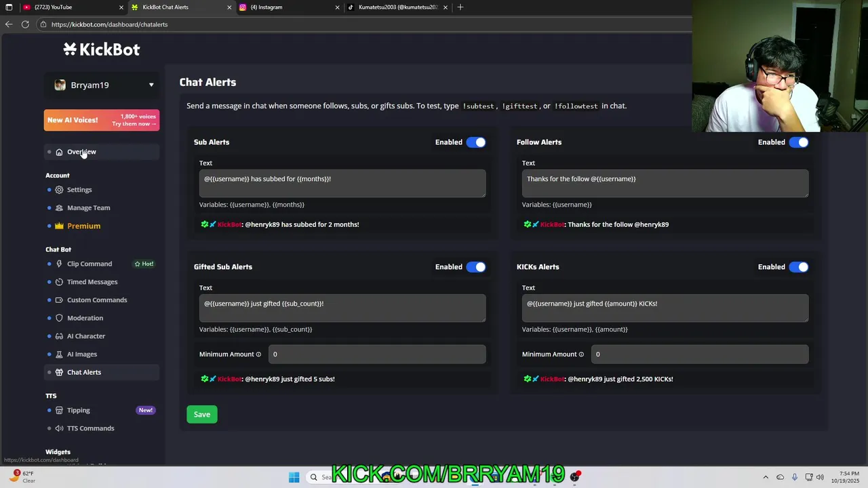868x488 pixels.
Task: Click the '!followtest' command text
Action: (576, 106)
